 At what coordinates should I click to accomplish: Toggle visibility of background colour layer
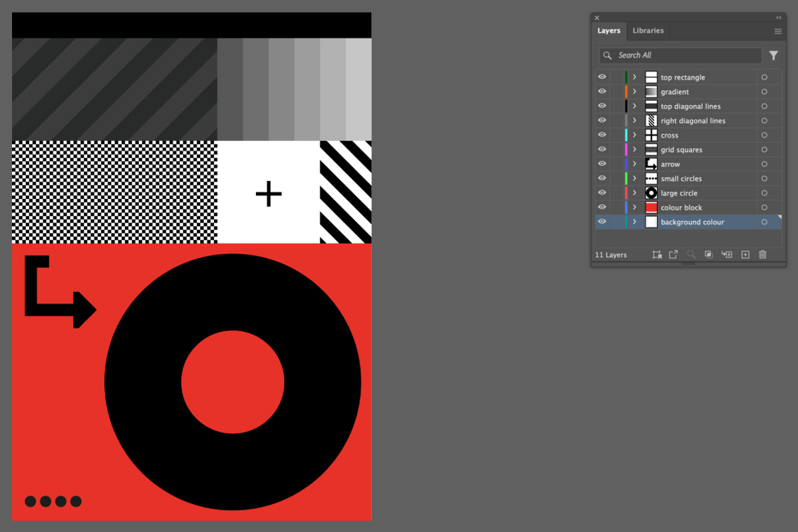pos(602,222)
